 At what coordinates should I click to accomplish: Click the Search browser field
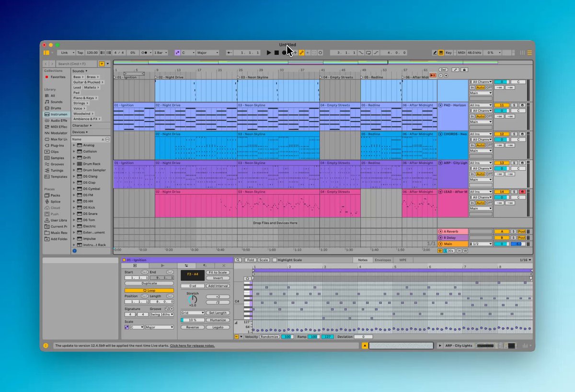pos(77,64)
